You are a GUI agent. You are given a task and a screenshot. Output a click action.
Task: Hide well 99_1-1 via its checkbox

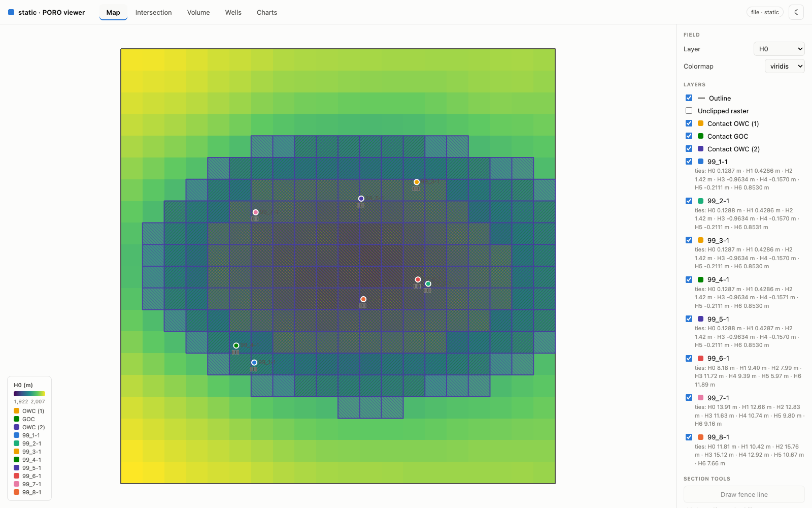tap(689, 162)
